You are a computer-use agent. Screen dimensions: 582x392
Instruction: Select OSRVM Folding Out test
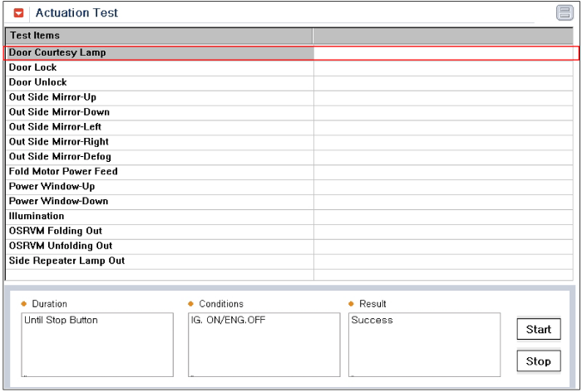[289, 232]
